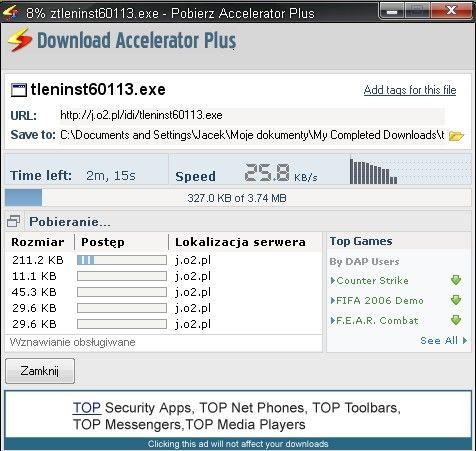Download F.E.A.R. Combat via green arrow
The height and width of the screenshot is (451, 476).
[x=456, y=320]
